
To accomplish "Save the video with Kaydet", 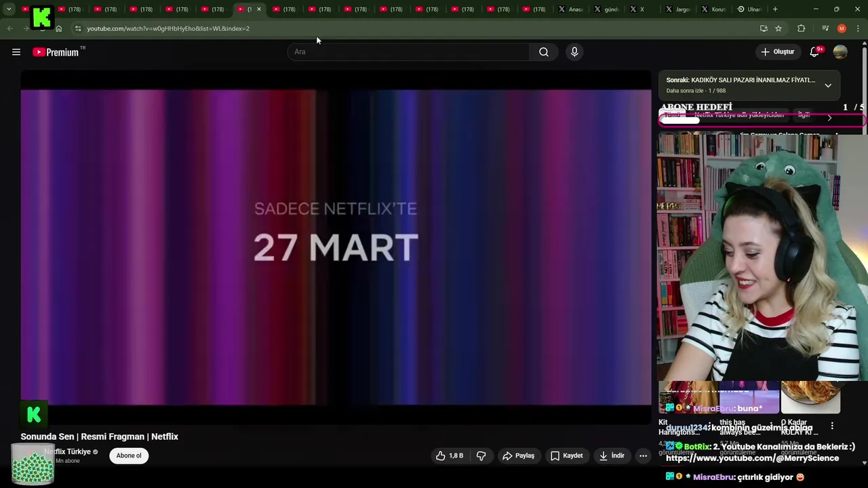I will tap(567, 456).
